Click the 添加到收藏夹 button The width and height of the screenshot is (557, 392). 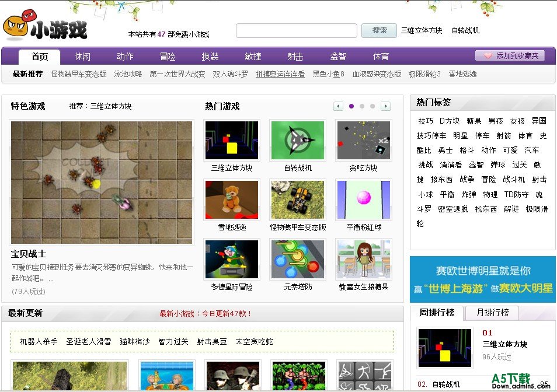[x=510, y=56]
